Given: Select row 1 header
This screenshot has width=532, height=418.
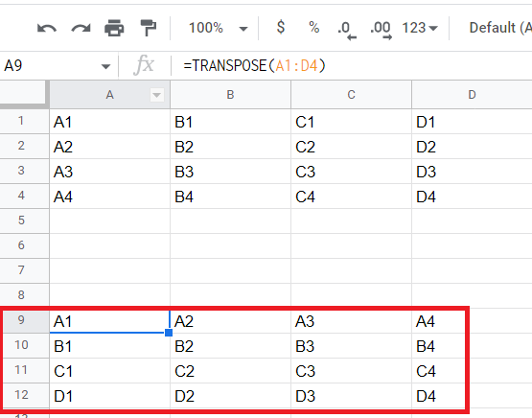Looking at the screenshot, I should 24,121.
